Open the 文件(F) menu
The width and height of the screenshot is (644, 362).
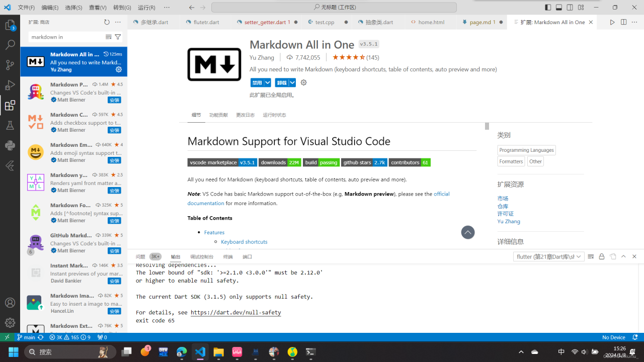pos(26,8)
